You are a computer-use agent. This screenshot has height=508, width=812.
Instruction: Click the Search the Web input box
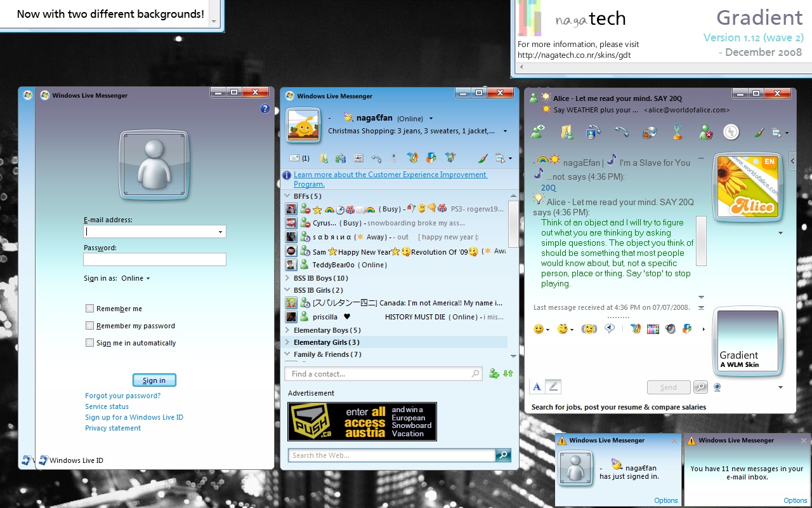pyautogui.click(x=391, y=455)
